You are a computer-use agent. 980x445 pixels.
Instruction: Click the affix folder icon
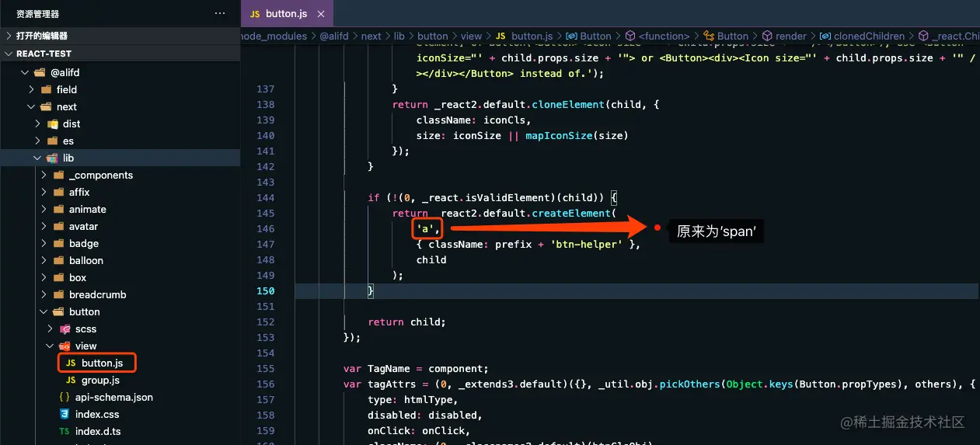coord(58,192)
